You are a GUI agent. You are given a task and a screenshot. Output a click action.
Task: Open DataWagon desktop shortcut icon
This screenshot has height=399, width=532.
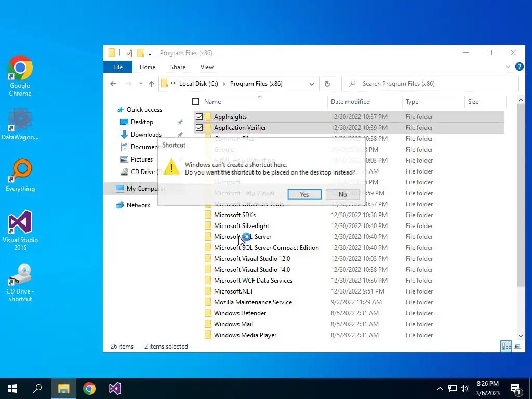coord(20,124)
